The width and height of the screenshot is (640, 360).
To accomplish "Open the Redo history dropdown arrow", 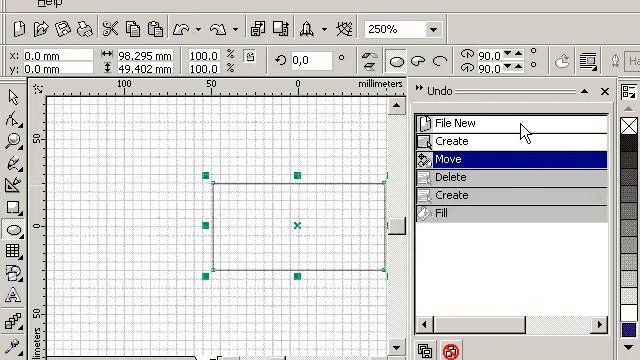I will [236, 29].
